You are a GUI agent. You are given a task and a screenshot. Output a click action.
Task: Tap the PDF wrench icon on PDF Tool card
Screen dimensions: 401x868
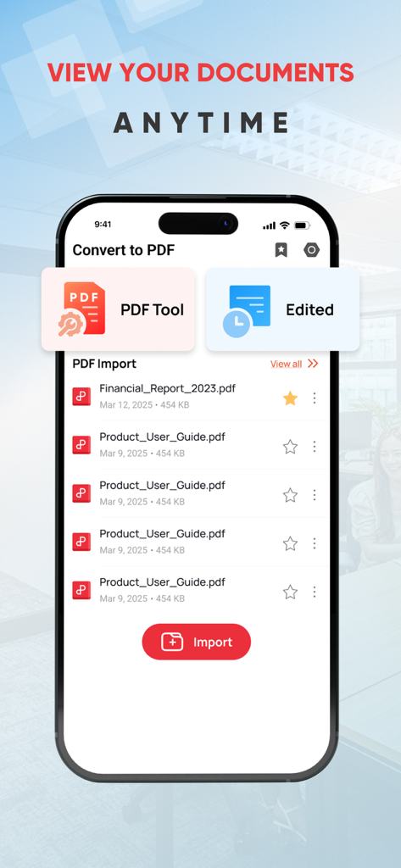pyautogui.click(x=82, y=309)
